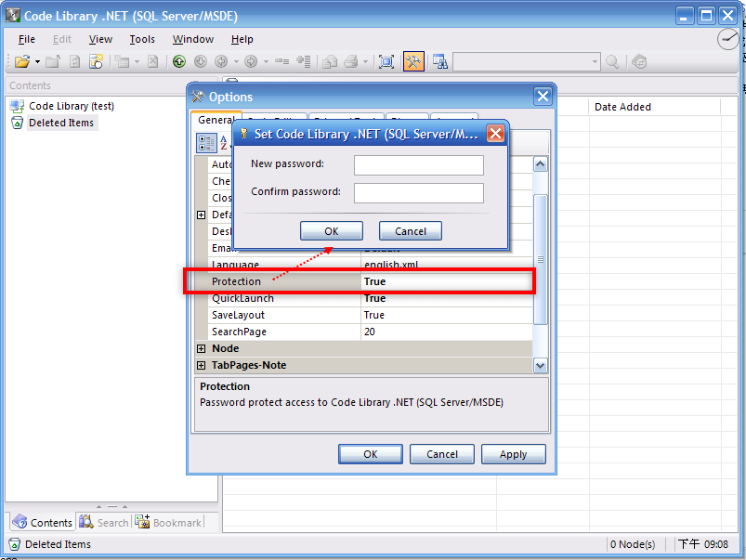Click the refresh icon at the toolbar's end

(x=639, y=62)
